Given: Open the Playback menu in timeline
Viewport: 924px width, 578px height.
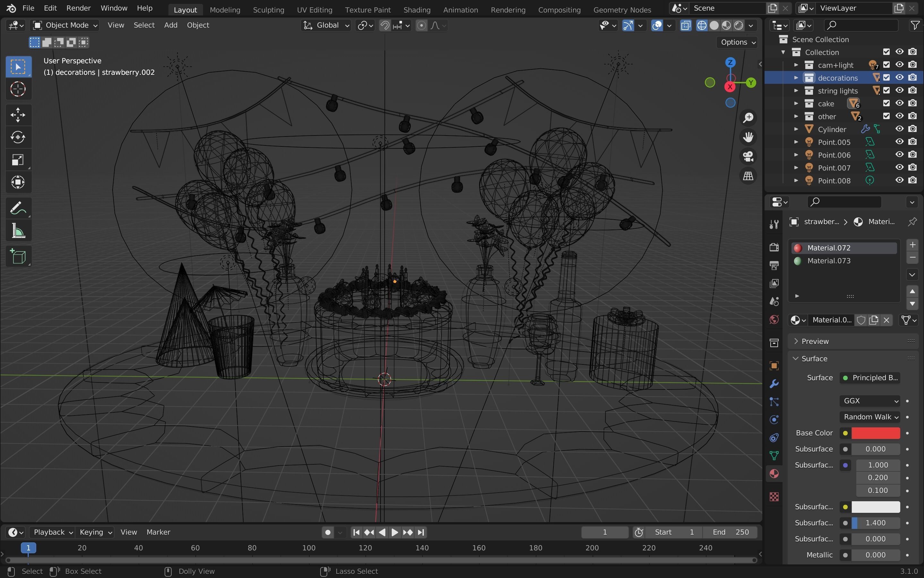Looking at the screenshot, I should (53, 532).
